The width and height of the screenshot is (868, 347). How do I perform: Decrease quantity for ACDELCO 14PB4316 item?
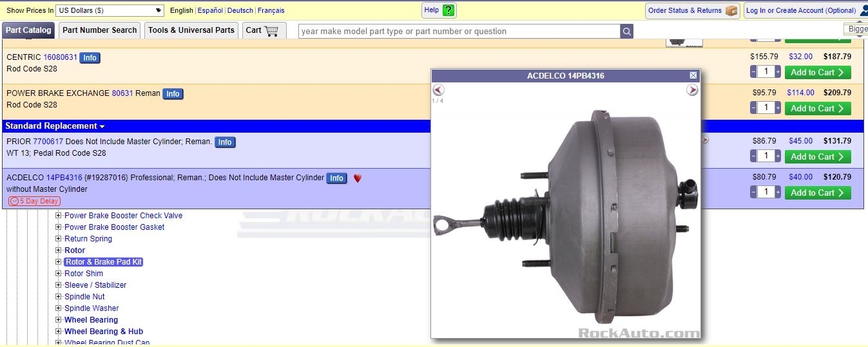pyautogui.click(x=754, y=192)
